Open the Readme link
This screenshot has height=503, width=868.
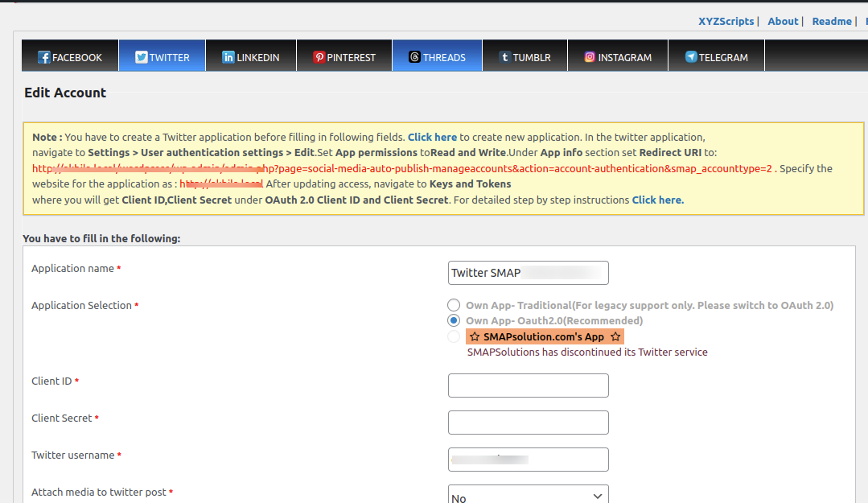pyautogui.click(x=832, y=21)
